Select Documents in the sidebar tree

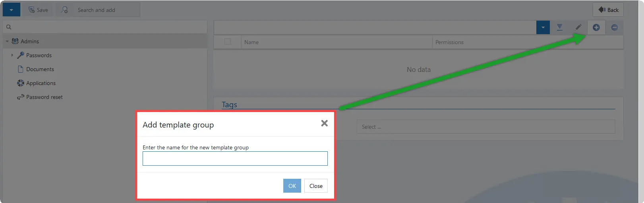40,69
